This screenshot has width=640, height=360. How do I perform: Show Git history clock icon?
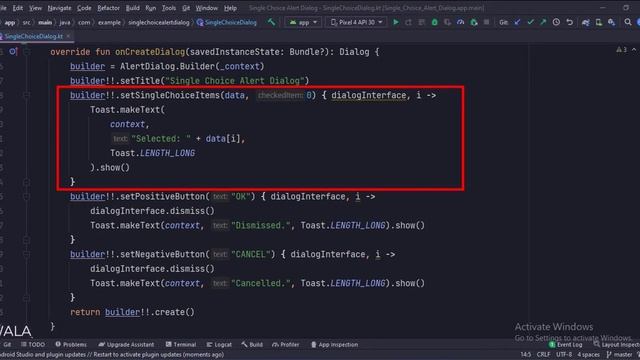556,22
